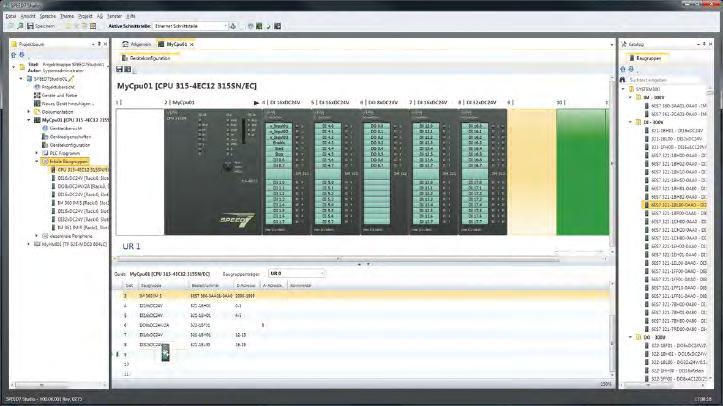Open the Ansicht menu

click(28, 16)
